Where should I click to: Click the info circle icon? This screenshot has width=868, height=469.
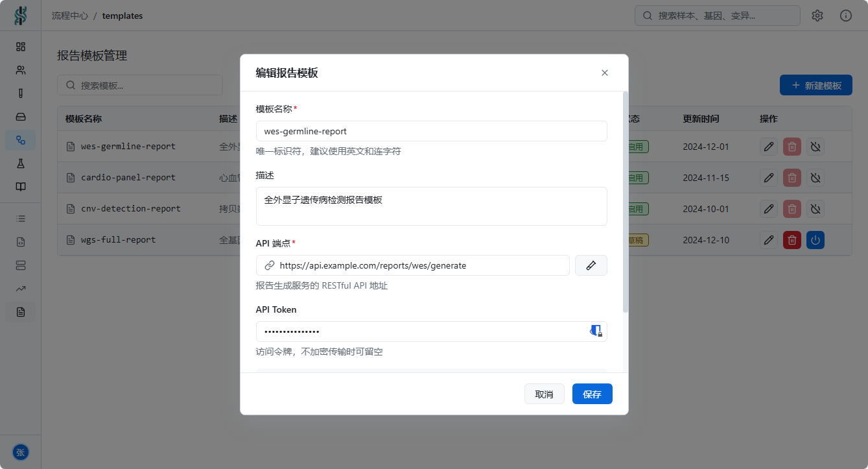pyautogui.click(x=846, y=16)
